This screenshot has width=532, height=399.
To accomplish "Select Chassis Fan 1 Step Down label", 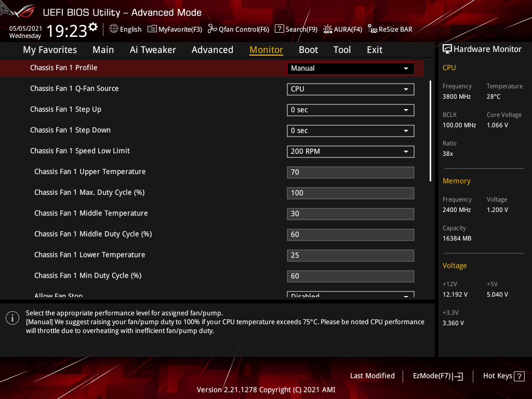I will click(70, 130).
